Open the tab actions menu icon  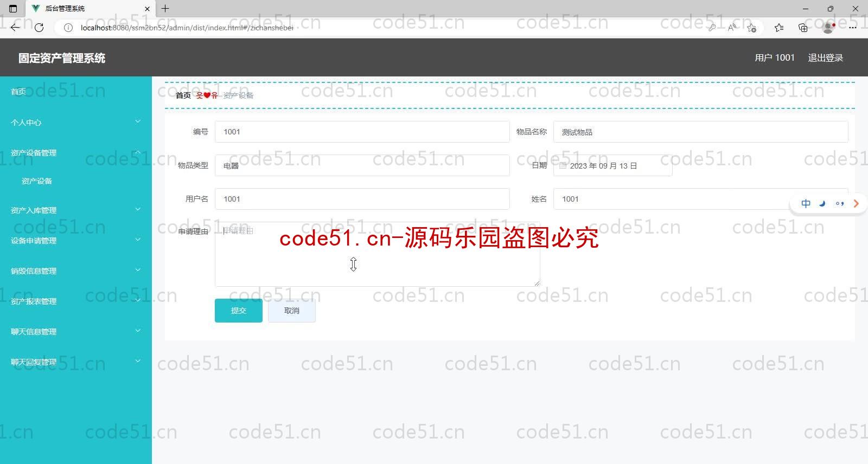coord(13,9)
